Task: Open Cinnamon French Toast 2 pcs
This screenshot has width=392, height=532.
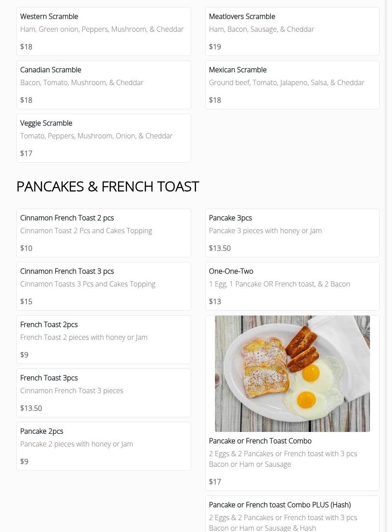Action: (x=104, y=233)
